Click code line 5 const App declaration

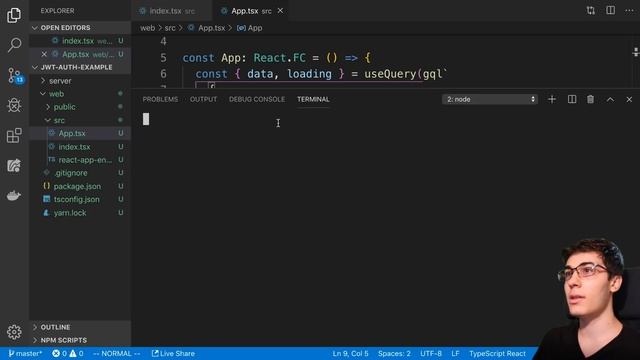276,58
